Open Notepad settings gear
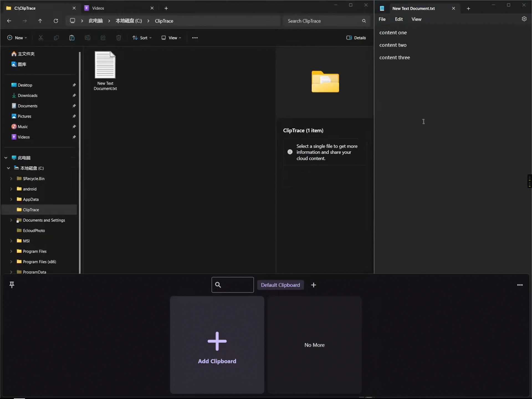Viewport: 532px width, 399px height. click(524, 19)
